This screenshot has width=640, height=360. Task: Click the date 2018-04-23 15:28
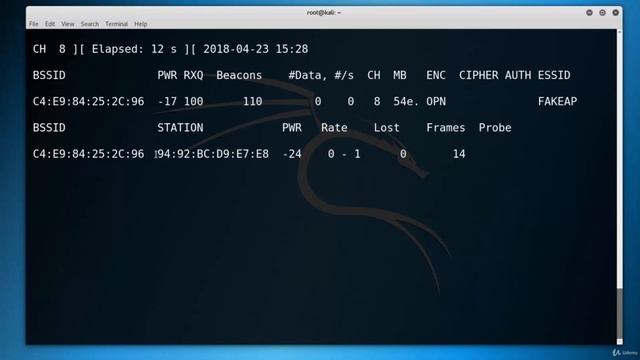(x=256, y=49)
